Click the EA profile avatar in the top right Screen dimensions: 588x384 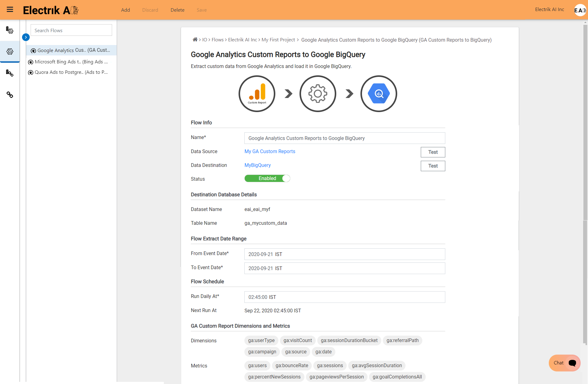click(x=580, y=10)
